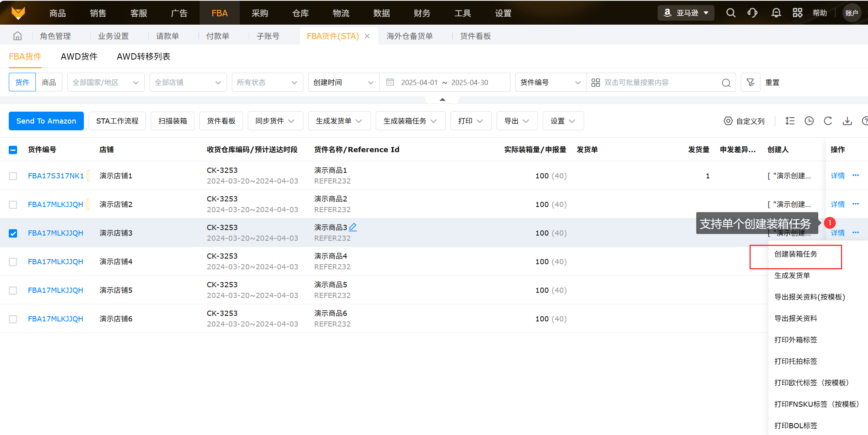Screen dimensions: 868x435
Task: Click the home icon in tab bar
Action: [17, 36]
